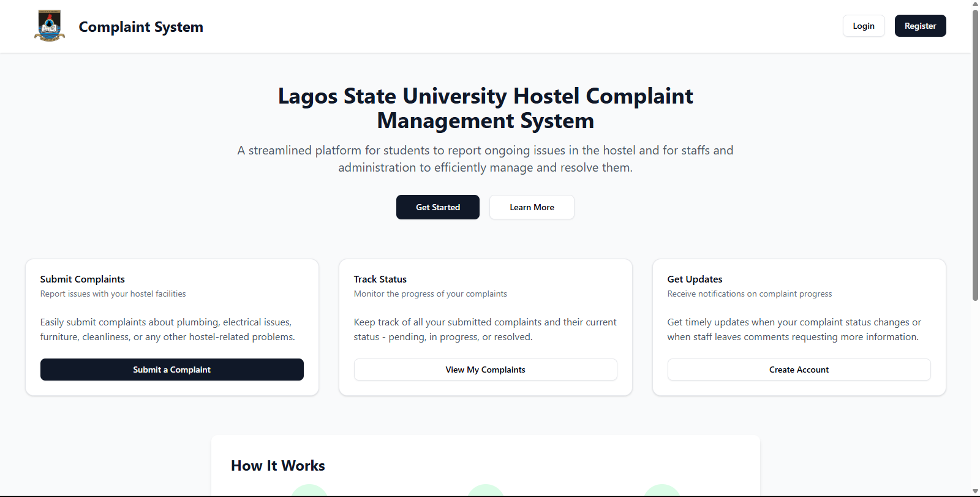Click the main page title heading
This screenshot has height=497, width=980.
pyautogui.click(x=485, y=108)
